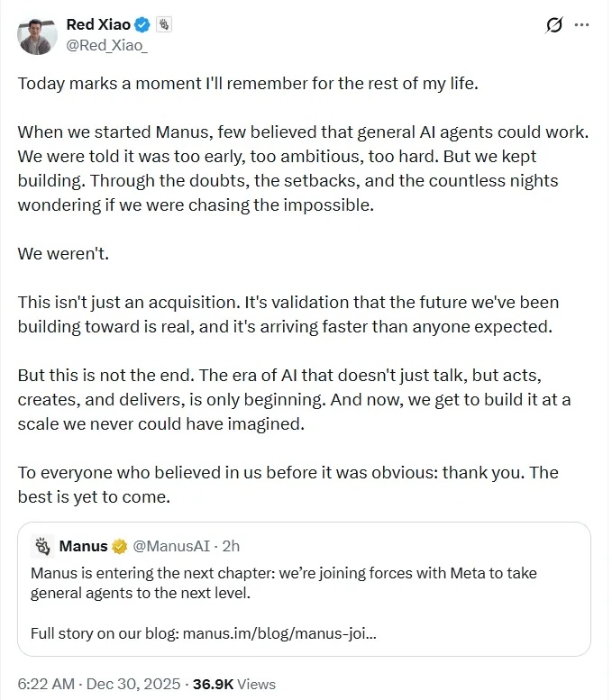Open the @Red_Xiao_ handle link
Viewport: 612px width, 700px height.
tap(106, 45)
